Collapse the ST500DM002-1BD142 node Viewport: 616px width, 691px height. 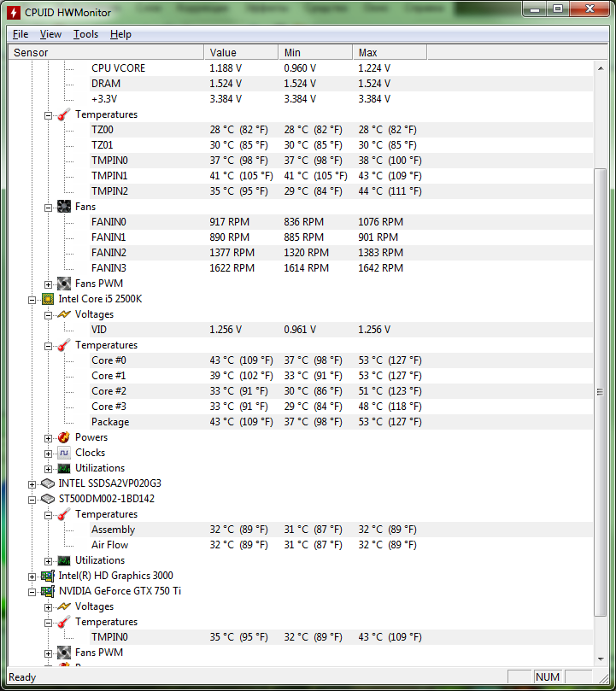coord(32,501)
